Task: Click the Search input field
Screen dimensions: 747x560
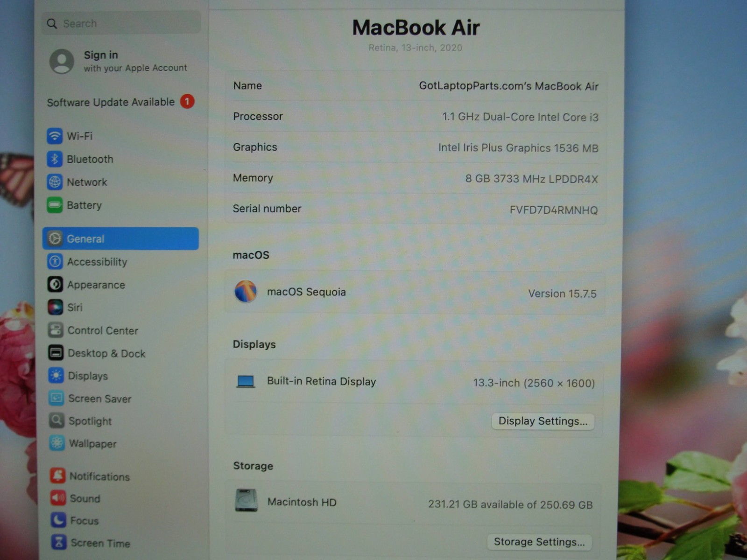Action: (121, 23)
